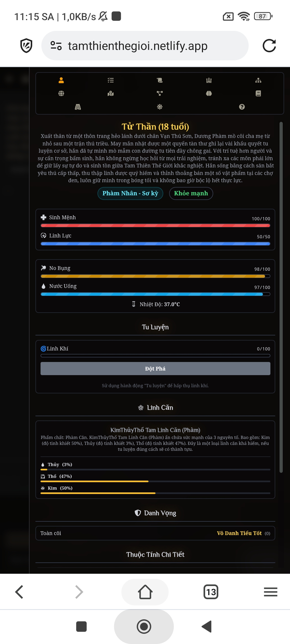The width and height of the screenshot is (290, 644).
Task: Click the Đột Phá button
Action: coord(155,368)
